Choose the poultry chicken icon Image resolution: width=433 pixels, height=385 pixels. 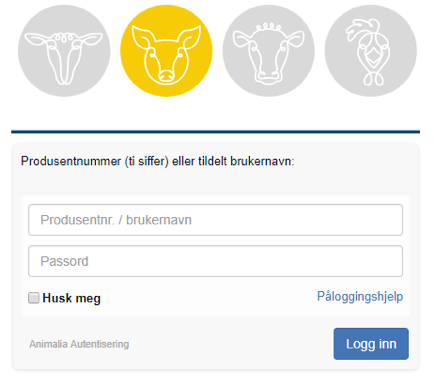371,51
